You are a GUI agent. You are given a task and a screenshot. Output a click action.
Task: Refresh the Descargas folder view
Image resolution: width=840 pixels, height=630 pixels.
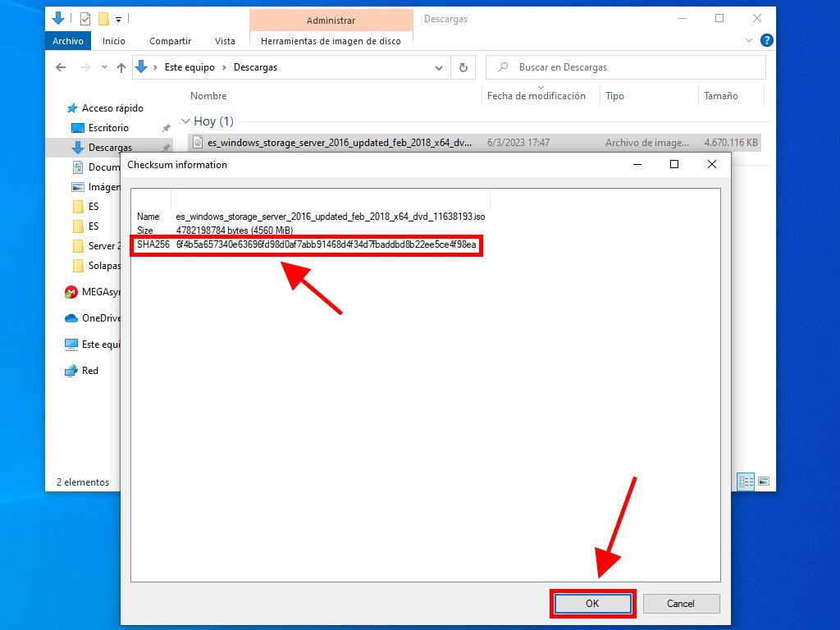click(463, 67)
